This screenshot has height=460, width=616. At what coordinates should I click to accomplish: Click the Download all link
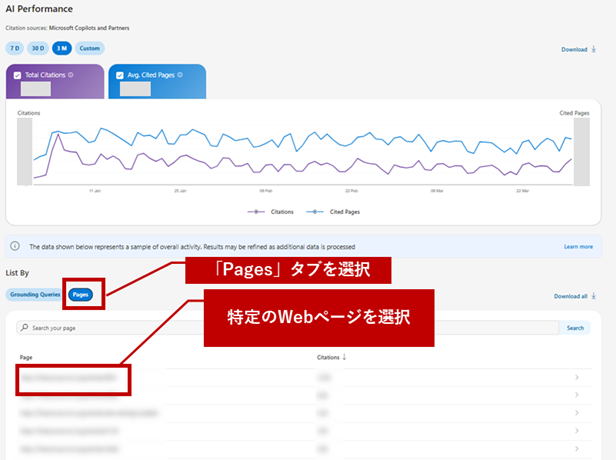pyautogui.click(x=575, y=296)
